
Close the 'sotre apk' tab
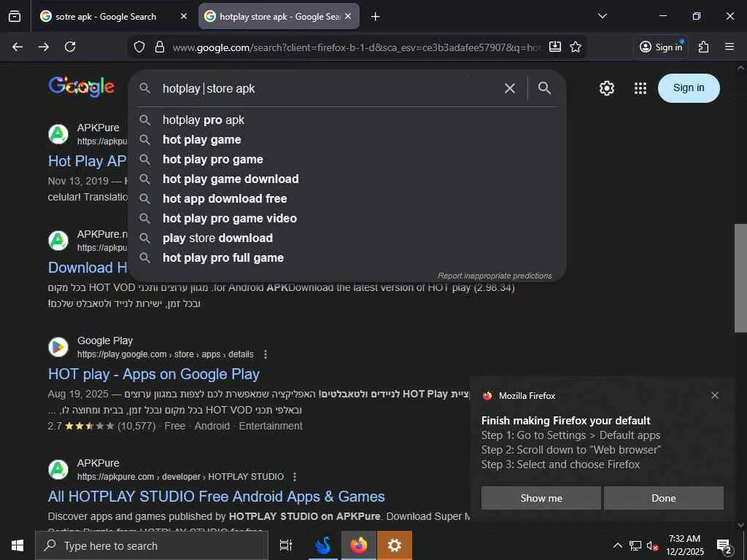tap(184, 16)
